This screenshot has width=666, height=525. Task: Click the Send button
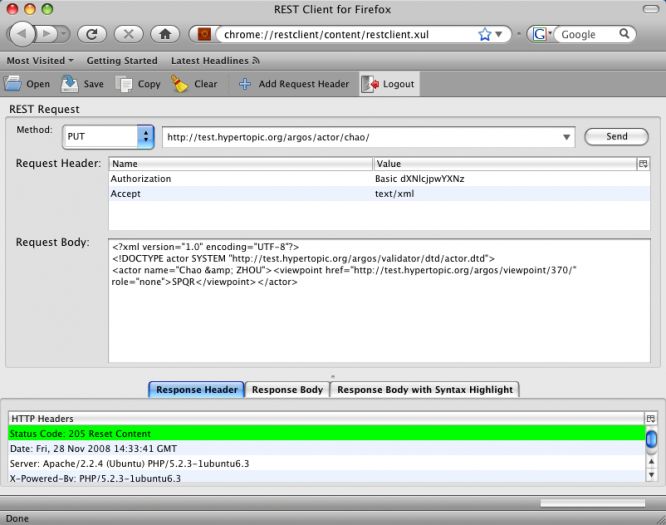pyautogui.click(x=616, y=136)
